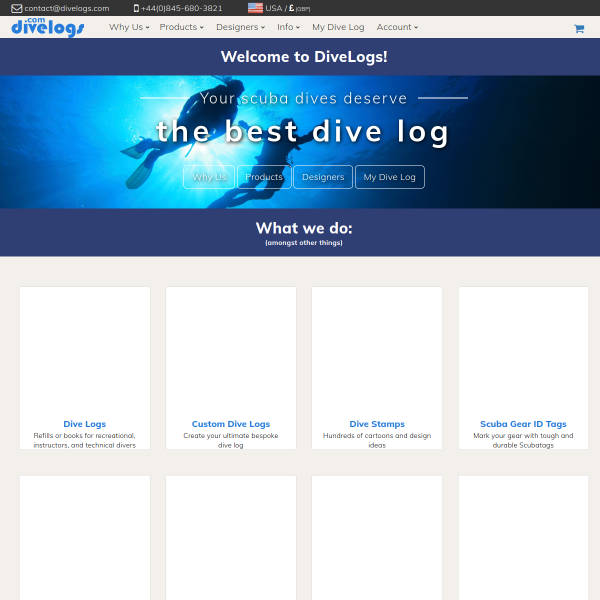Open the Custom Dive Logs link

tap(231, 424)
